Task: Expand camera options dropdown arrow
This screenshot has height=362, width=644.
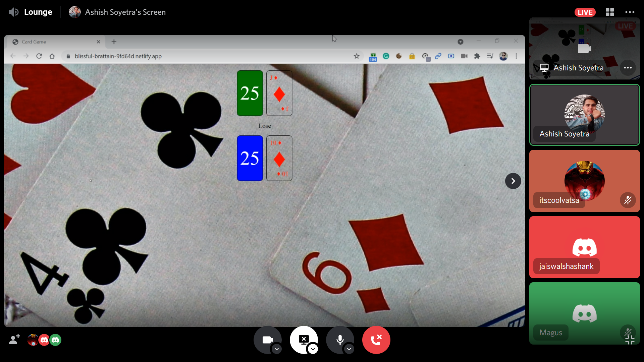Action: pos(277,349)
